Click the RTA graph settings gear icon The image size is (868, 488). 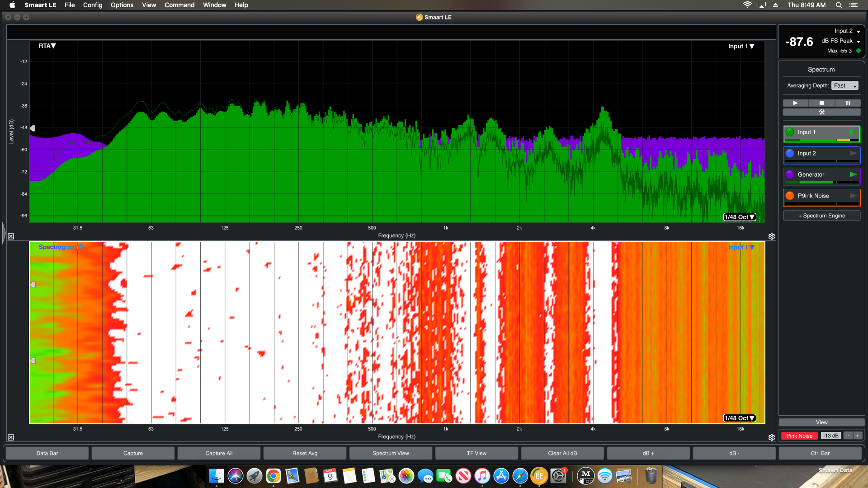pos(772,236)
